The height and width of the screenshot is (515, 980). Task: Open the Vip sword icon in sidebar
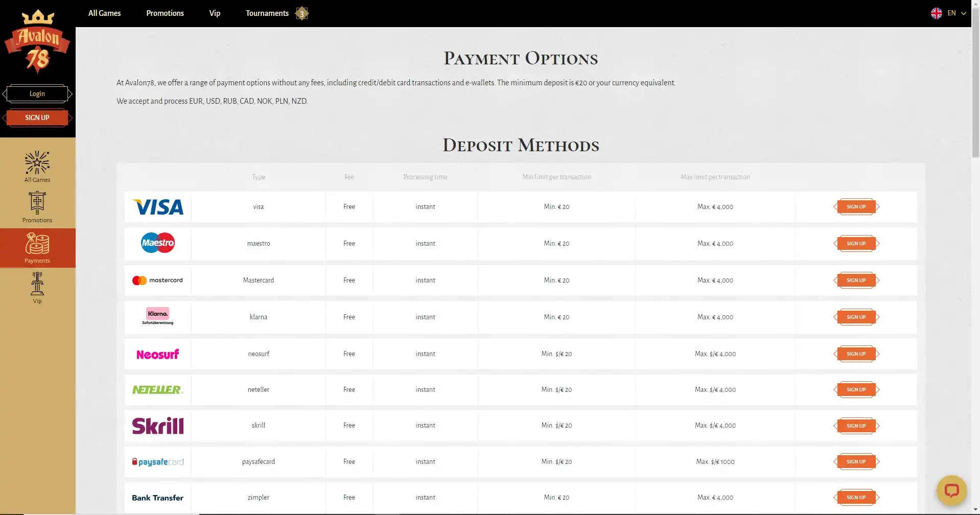tap(37, 285)
